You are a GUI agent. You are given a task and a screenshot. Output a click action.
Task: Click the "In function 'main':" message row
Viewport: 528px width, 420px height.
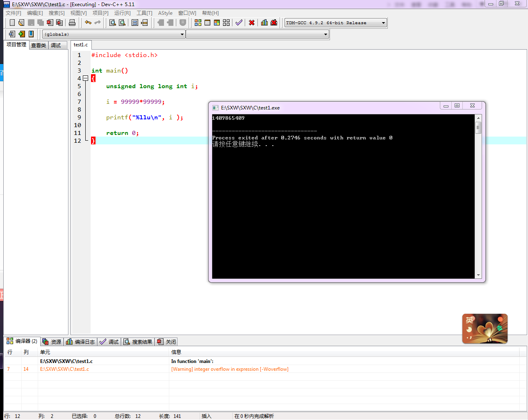click(x=262, y=361)
